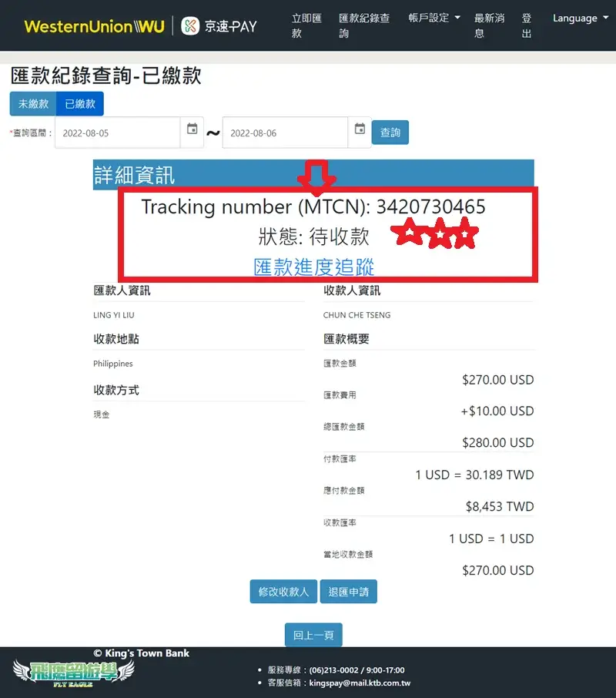Click the kingspay@mail.ktb.com.tw email link
Viewport: 616px width, 698px height.
tap(359, 683)
